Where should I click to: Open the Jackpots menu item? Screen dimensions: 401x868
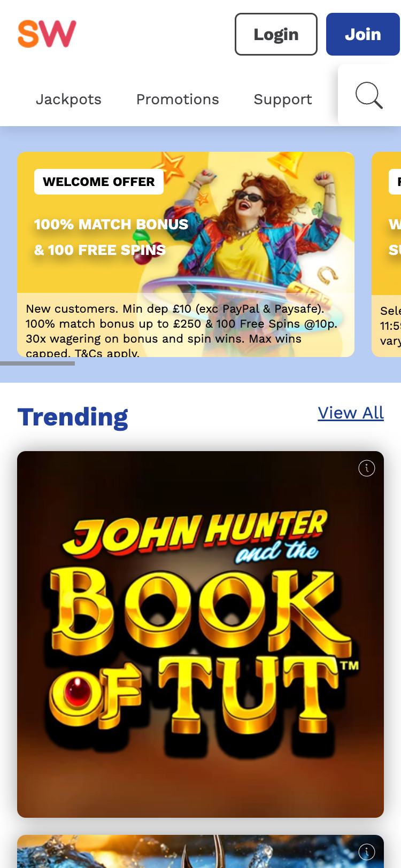pos(68,99)
